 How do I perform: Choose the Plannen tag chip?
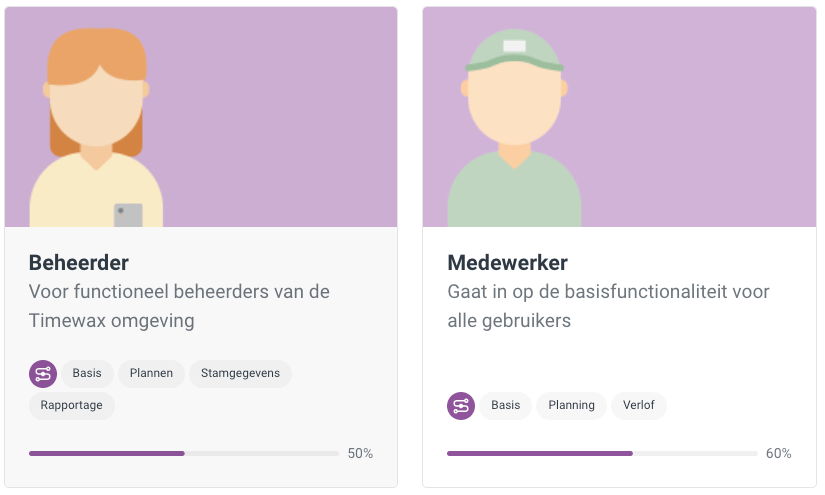[152, 374]
